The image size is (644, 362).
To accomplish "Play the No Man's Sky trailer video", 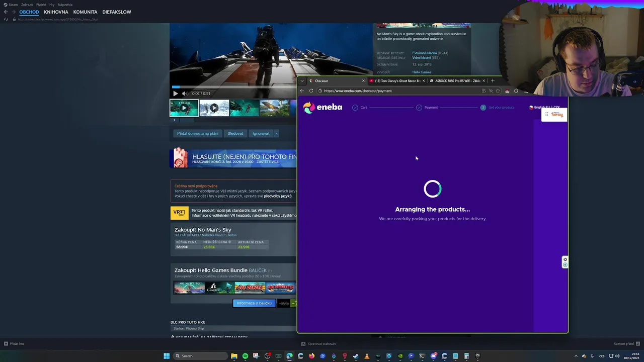I will pyautogui.click(x=175, y=93).
